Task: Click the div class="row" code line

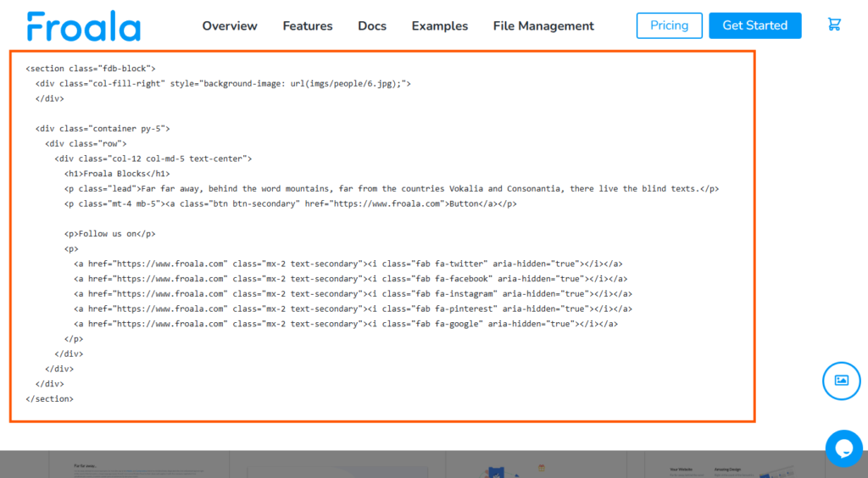Action: click(86, 143)
